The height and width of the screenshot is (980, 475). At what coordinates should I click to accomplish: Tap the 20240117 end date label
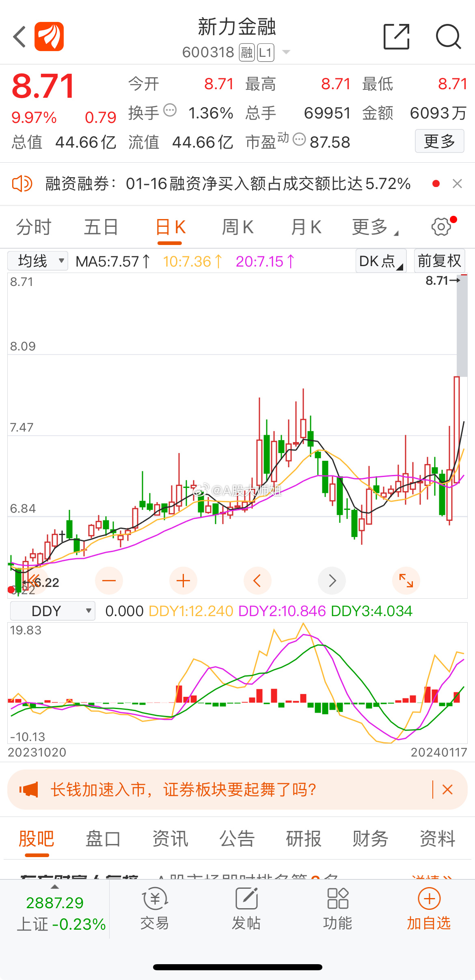[439, 752]
